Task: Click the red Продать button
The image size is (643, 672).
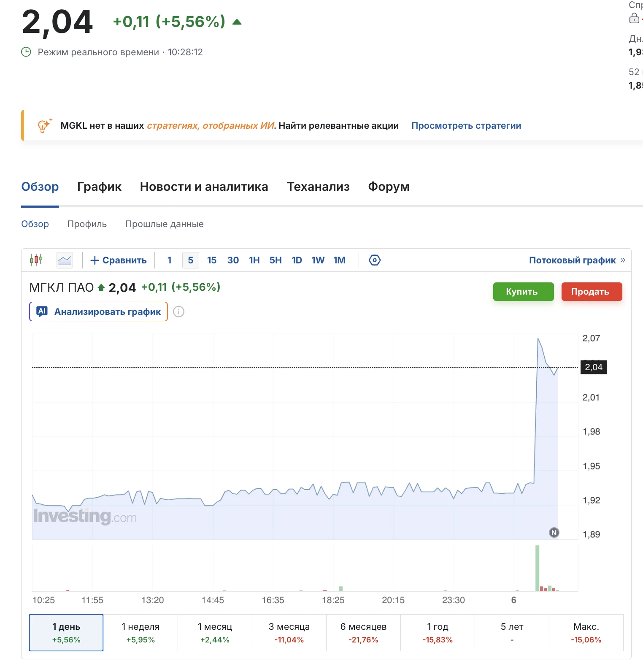Action: [x=592, y=292]
